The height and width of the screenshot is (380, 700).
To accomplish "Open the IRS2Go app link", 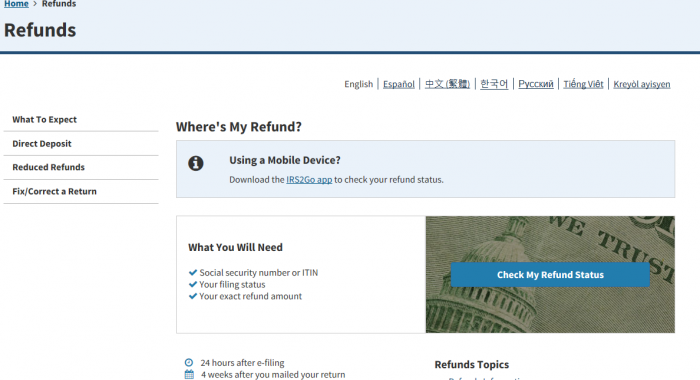I will (309, 180).
